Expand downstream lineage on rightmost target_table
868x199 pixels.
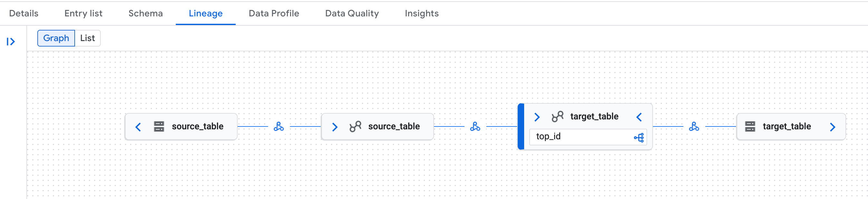click(833, 127)
